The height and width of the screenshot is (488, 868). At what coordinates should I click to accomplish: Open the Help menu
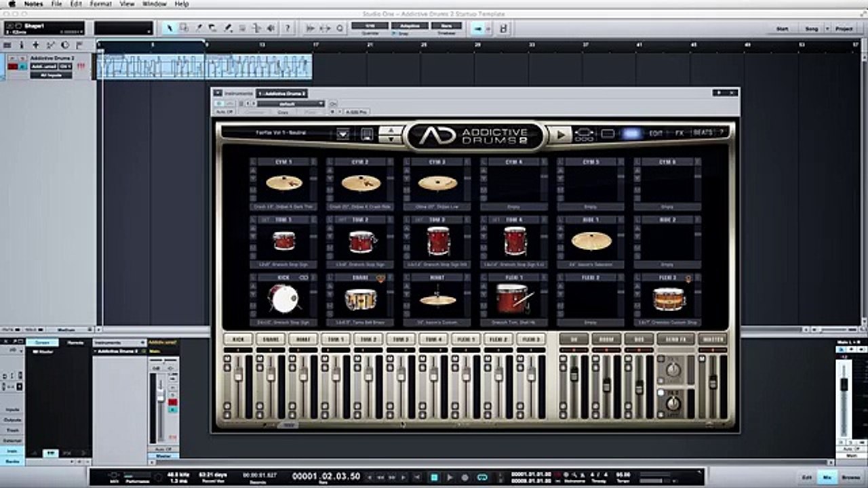182,4
